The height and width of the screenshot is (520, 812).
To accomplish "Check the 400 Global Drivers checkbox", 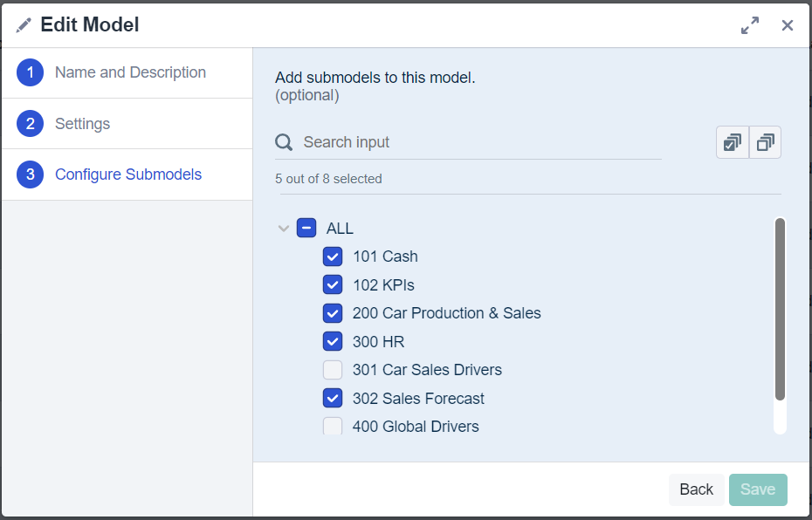I will click(x=332, y=427).
